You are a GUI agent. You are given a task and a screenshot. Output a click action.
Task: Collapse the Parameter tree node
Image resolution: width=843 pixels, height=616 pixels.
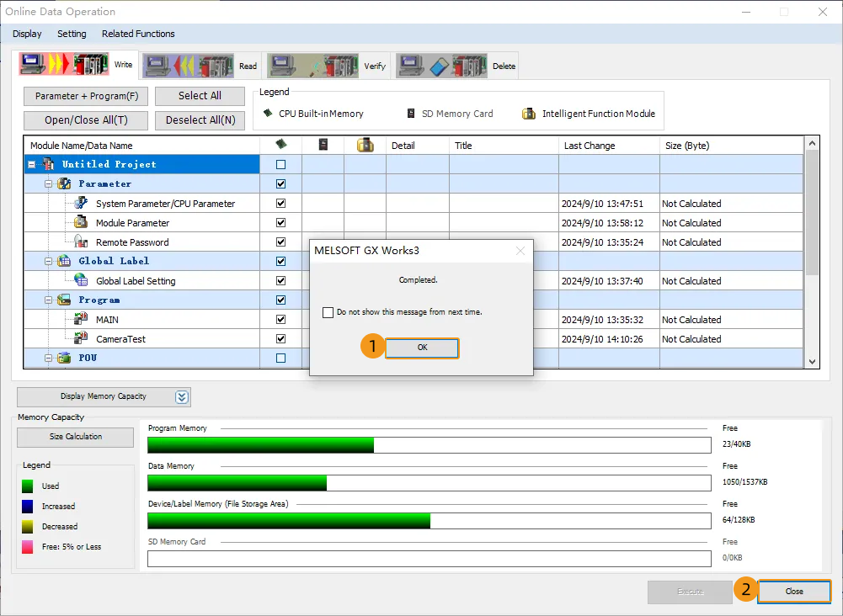pyautogui.click(x=49, y=183)
